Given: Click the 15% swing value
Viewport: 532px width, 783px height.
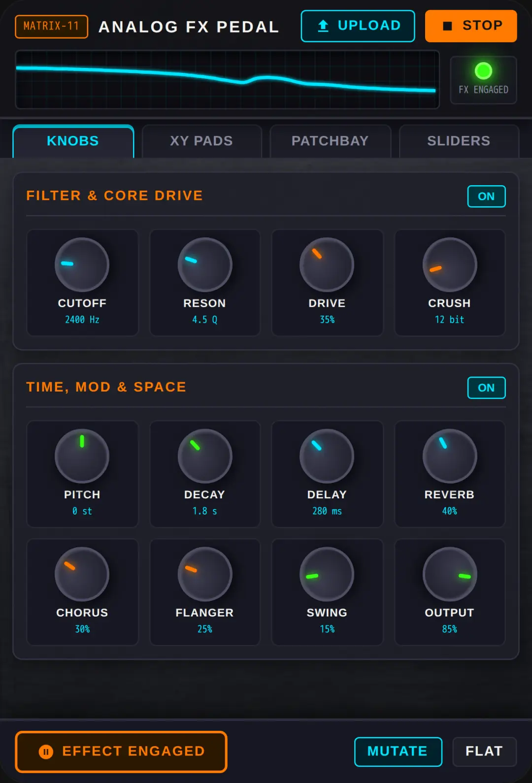Looking at the screenshot, I should tap(327, 630).
